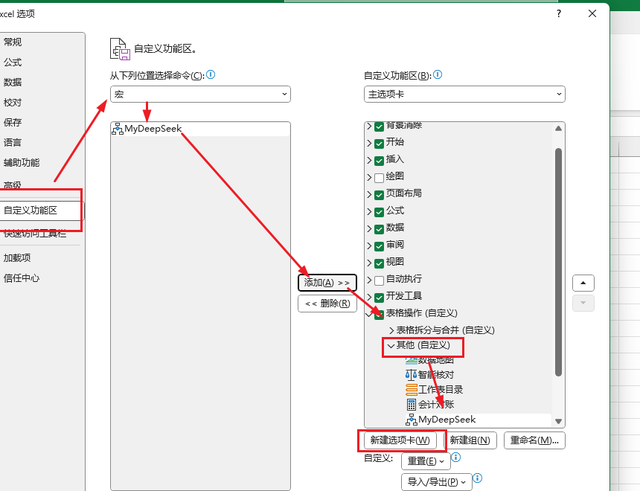Click info icon next to 导入/导出 button
The width and height of the screenshot is (640, 491).
[x=478, y=478]
